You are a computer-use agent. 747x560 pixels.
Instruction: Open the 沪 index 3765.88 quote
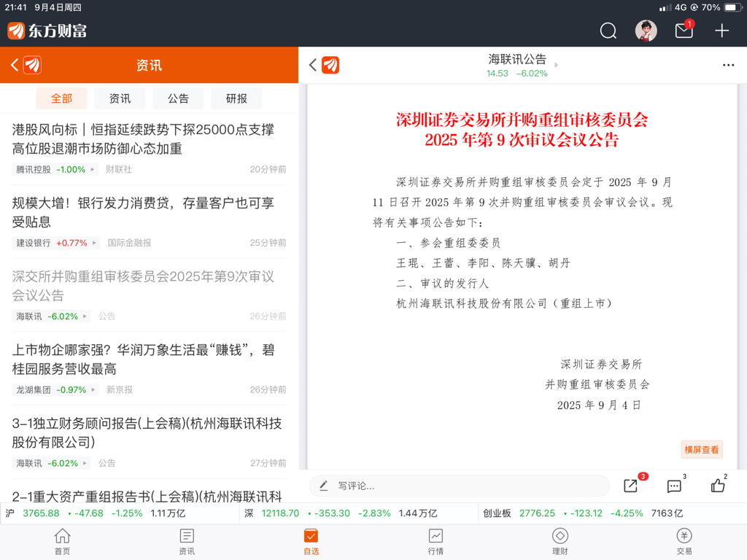click(x=119, y=513)
